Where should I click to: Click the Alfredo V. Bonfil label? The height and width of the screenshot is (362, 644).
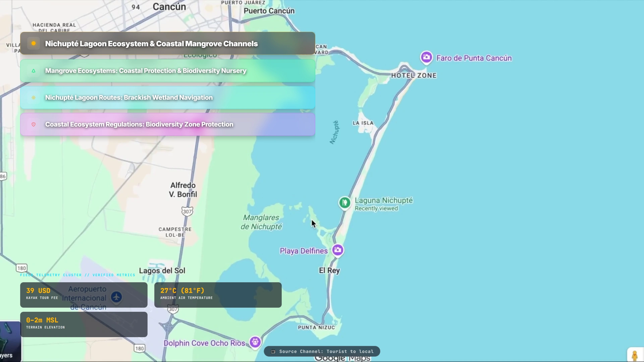point(183,190)
